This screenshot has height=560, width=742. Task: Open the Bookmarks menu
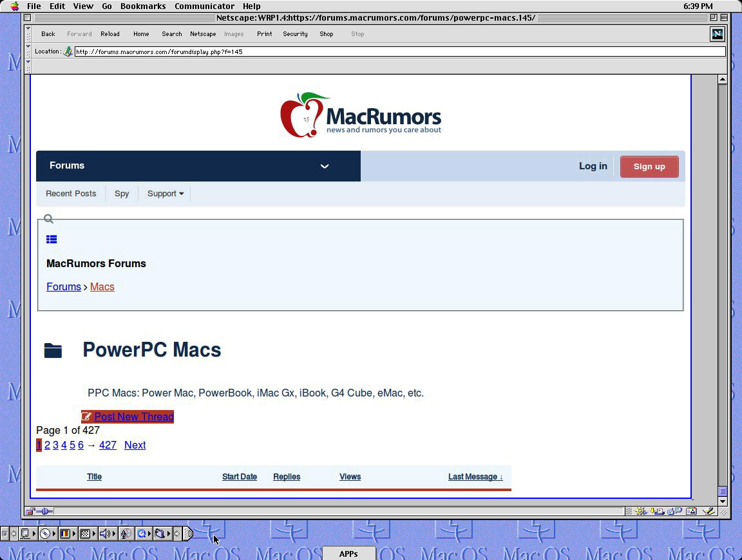click(143, 6)
